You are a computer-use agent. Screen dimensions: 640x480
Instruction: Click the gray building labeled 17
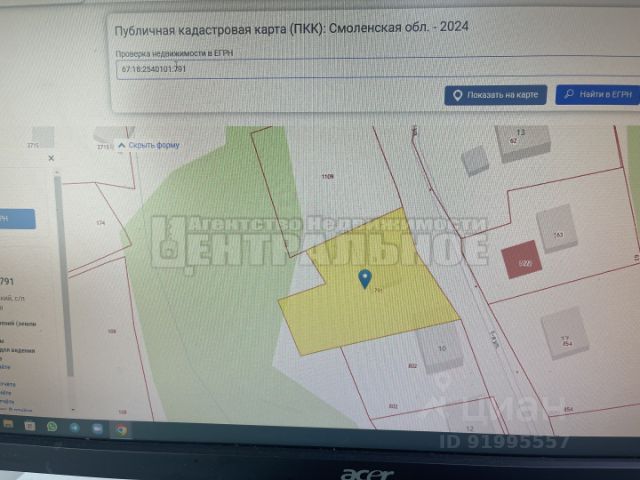pyautogui.click(x=565, y=333)
